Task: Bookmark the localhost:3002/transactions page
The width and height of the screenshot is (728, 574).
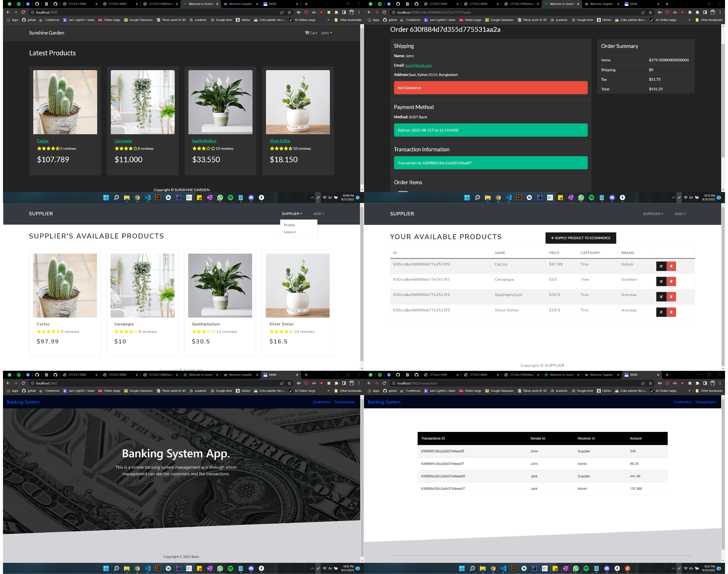Action: (650, 383)
